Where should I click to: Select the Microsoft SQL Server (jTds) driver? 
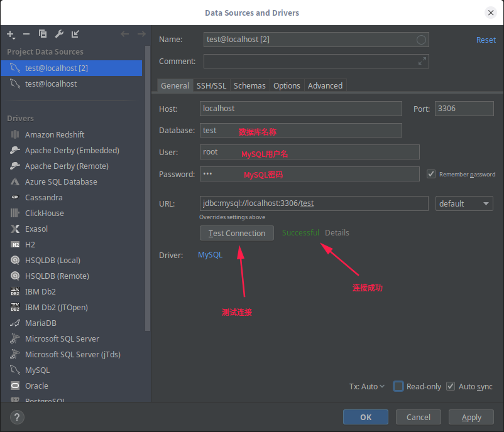(73, 355)
